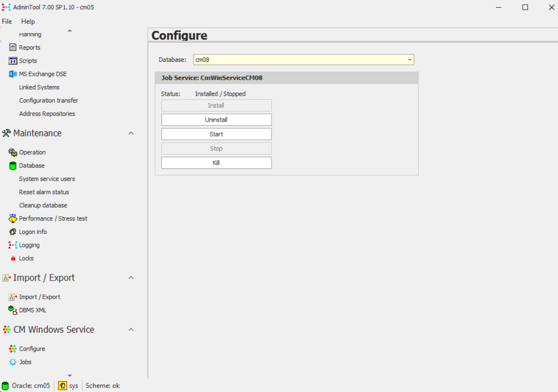Select Address Repositories in sidebar
The width and height of the screenshot is (558, 392).
pyautogui.click(x=47, y=114)
